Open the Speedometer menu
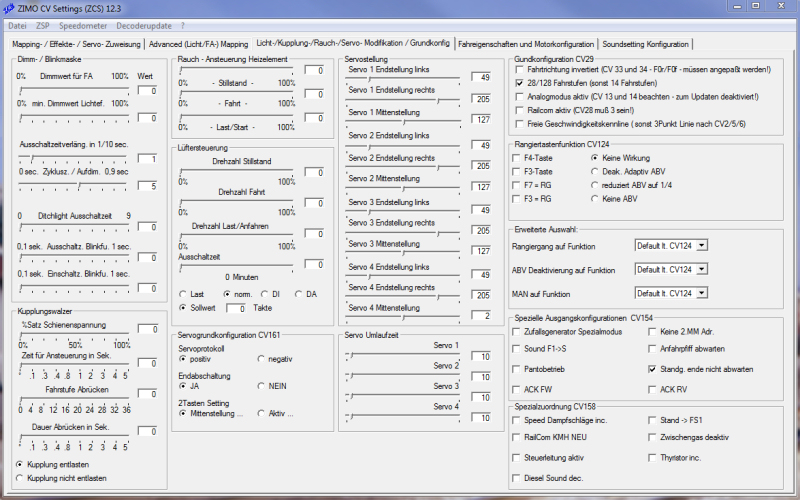This screenshot has width=800, height=500. (x=83, y=26)
